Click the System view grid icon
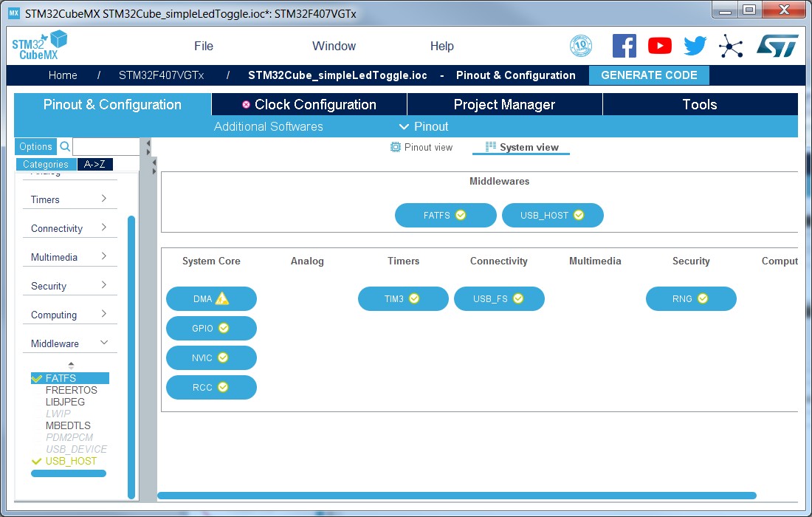The height and width of the screenshot is (517, 812). click(x=490, y=146)
